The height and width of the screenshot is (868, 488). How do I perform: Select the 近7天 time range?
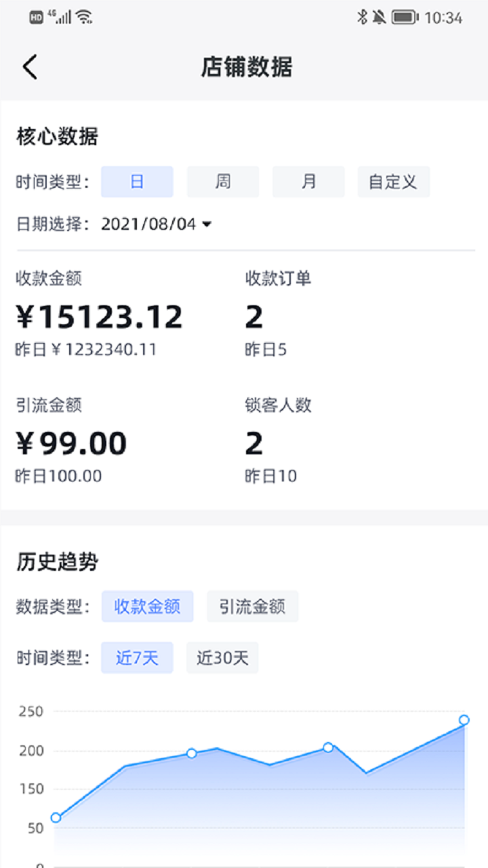[137, 658]
